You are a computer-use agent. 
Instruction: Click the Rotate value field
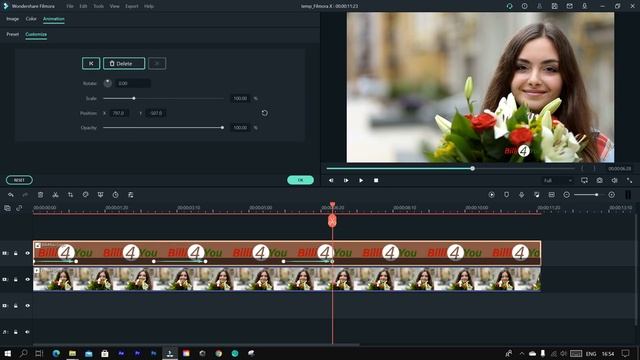pos(133,83)
